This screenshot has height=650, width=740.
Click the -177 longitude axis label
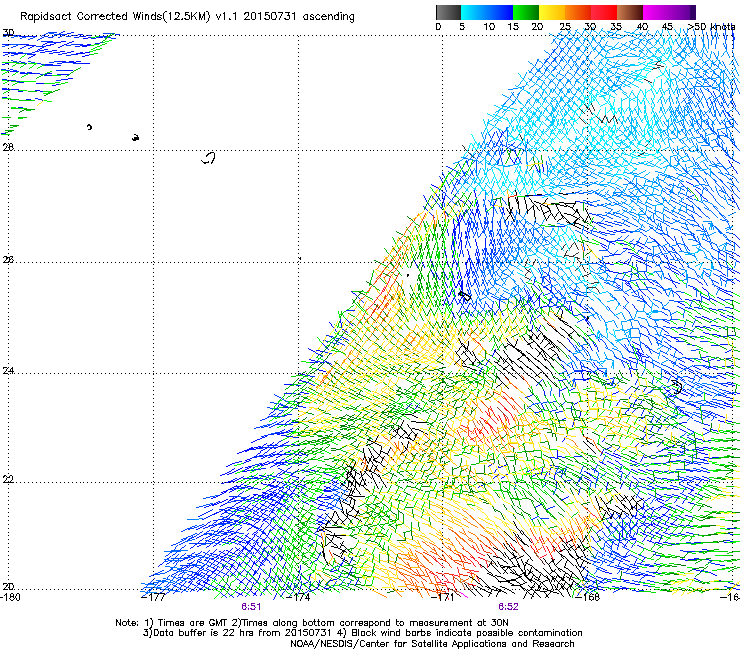[153, 597]
